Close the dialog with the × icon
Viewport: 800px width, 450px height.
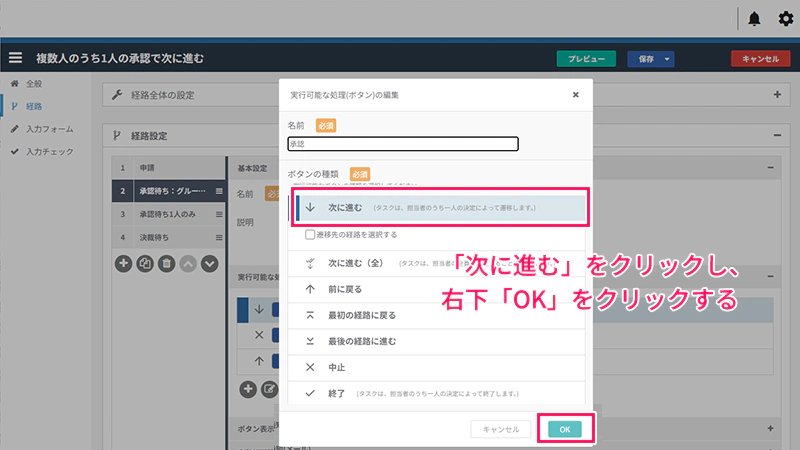point(575,95)
